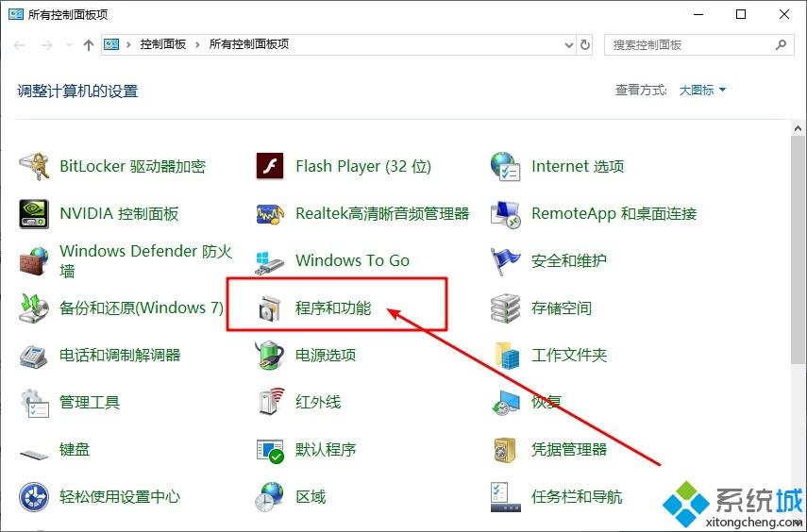Image resolution: width=807 pixels, height=532 pixels.
Task: Click the 红外线 text link
Action: [318, 403]
